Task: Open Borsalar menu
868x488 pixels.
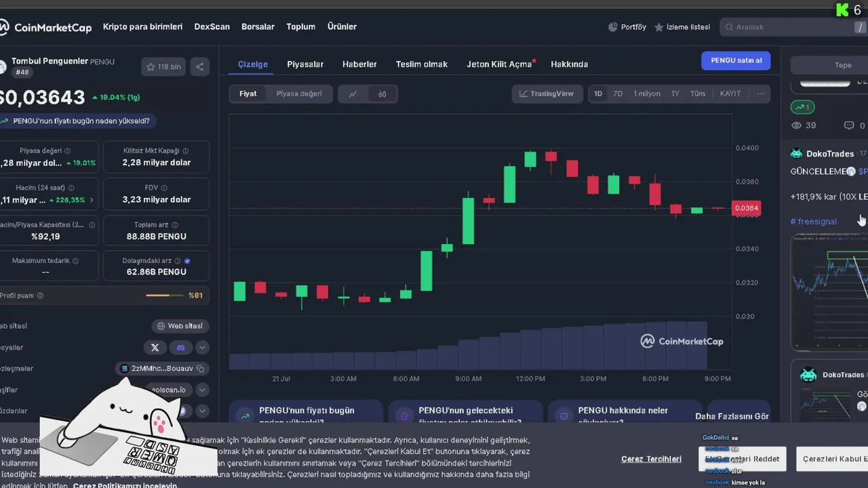Action: point(258,27)
